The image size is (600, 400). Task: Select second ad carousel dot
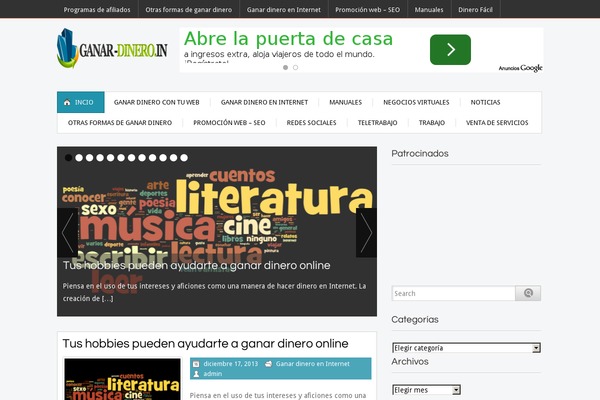[x=295, y=67]
